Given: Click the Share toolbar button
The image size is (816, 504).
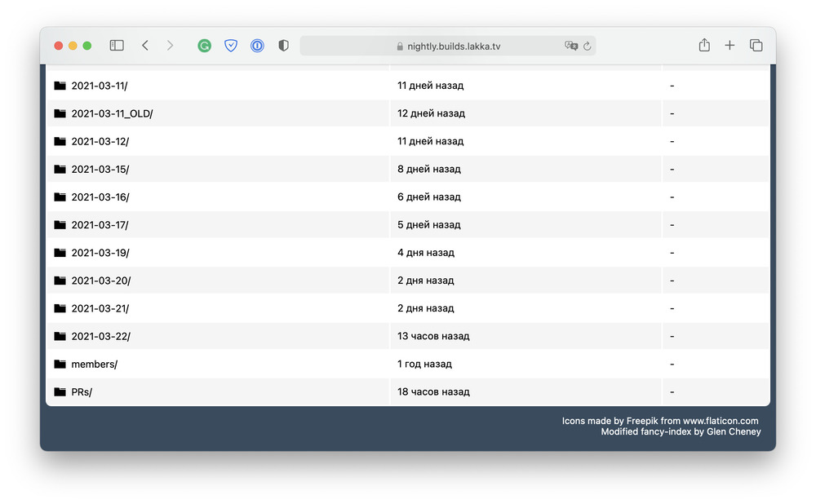Looking at the screenshot, I should click(x=704, y=45).
